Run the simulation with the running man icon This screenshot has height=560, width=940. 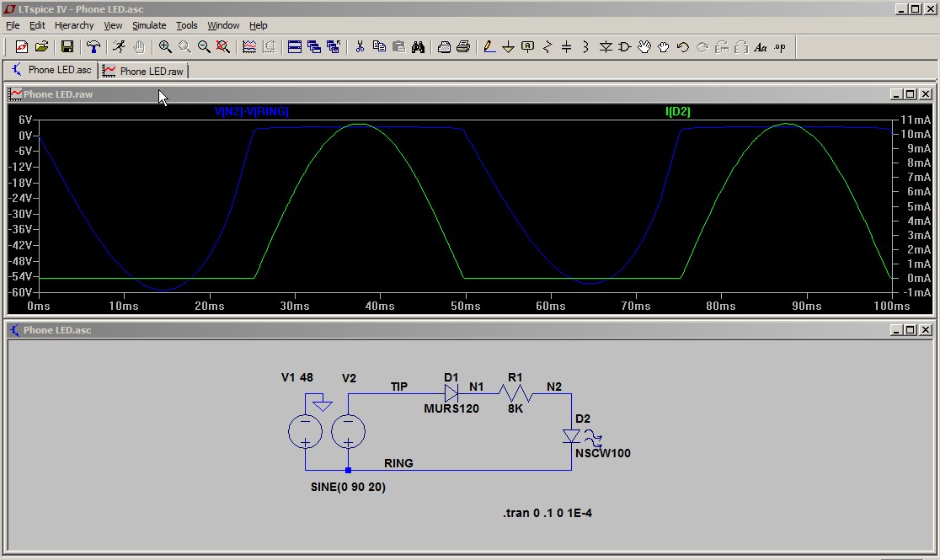click(119, 47)
